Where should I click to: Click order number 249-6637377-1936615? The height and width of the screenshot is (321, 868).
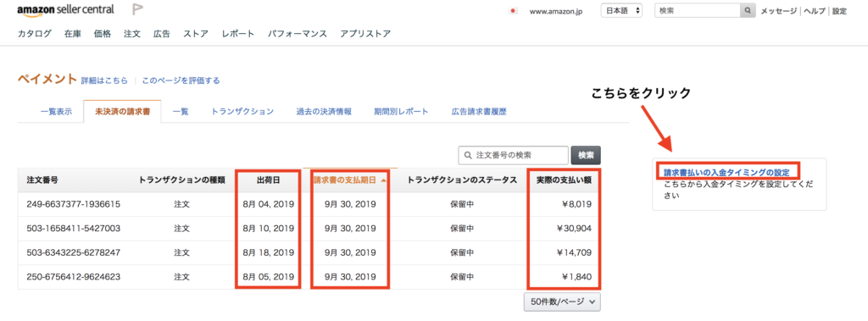click(x=74, y=204)
